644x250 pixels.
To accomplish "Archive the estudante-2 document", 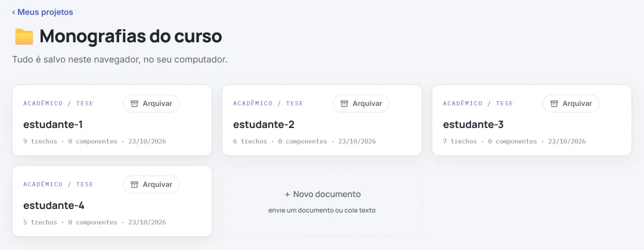I will pyautogui.click(x=361, y=104).
